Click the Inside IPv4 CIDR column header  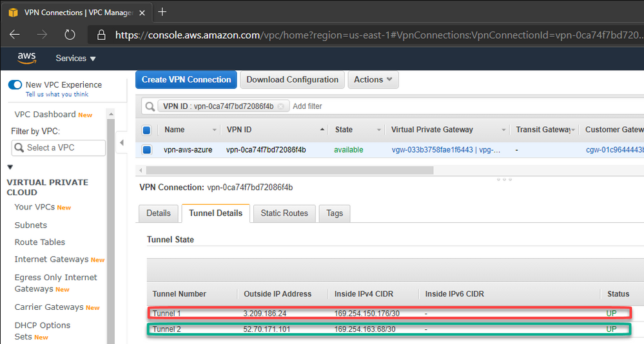tap(364, 294)
